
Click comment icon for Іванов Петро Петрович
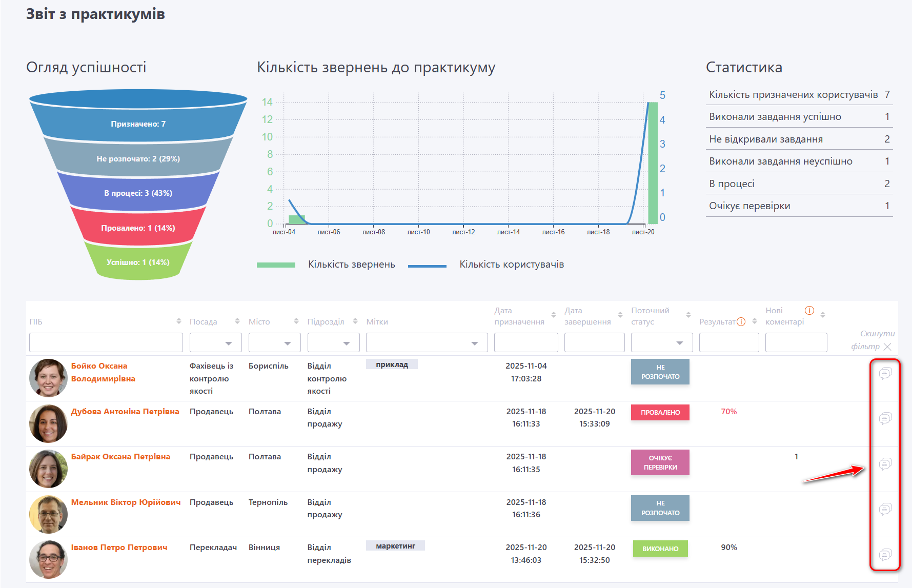tap(885, 554)
